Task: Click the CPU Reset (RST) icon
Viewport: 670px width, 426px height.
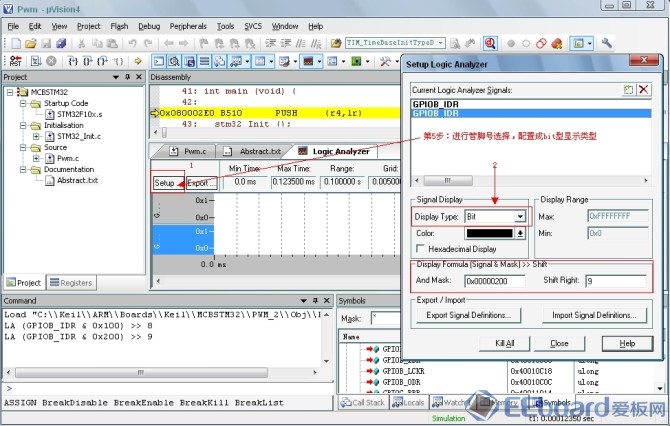Action: tap(14, 62)
